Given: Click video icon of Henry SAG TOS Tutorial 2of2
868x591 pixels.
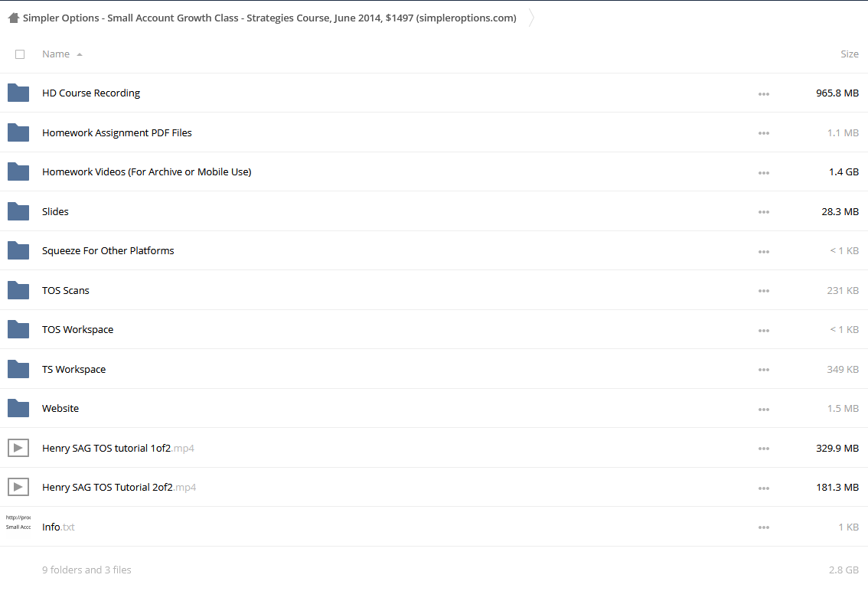Looking at the screenshot, I should [18, 487].
